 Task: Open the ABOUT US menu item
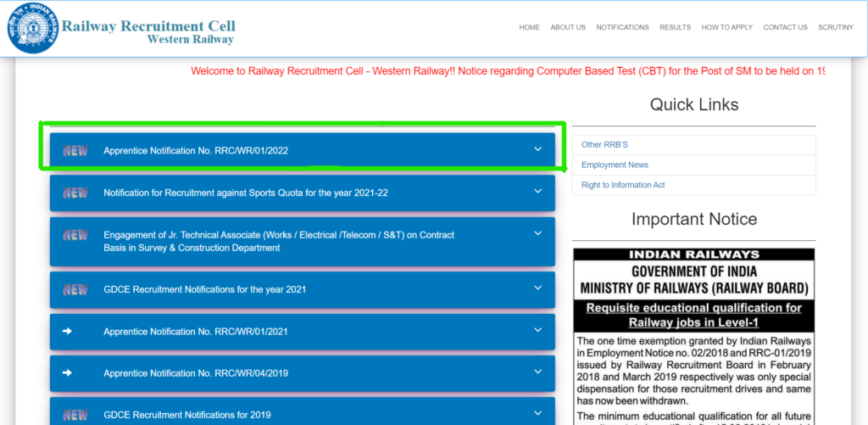568,27
